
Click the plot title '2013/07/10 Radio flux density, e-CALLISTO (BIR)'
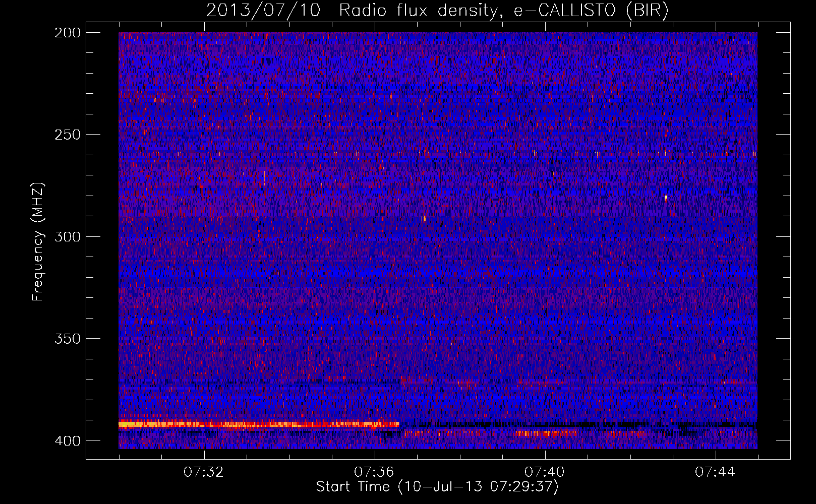pos(437,10)
